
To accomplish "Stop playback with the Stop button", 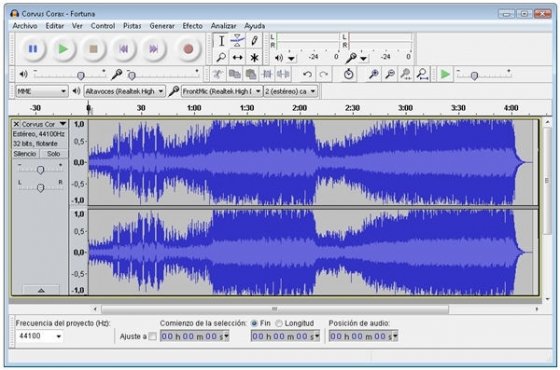I will (93, 49).
